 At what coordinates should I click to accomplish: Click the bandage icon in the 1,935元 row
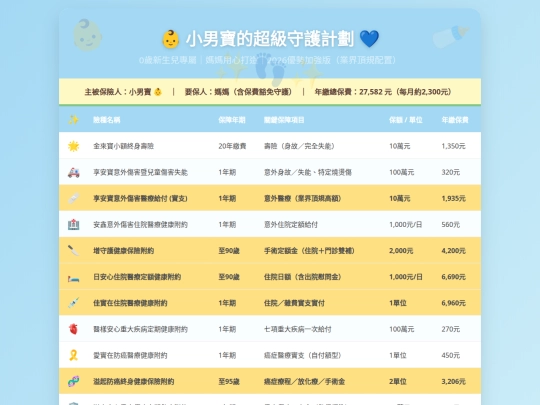[73, 198]
